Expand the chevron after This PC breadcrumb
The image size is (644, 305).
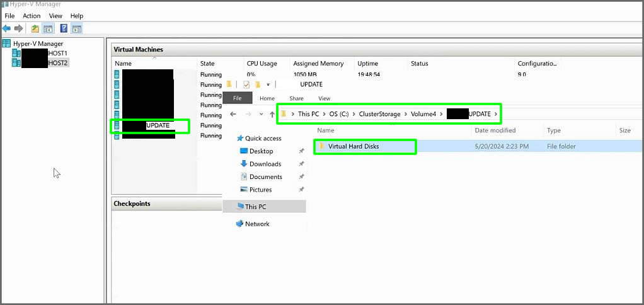click(324, 114)
